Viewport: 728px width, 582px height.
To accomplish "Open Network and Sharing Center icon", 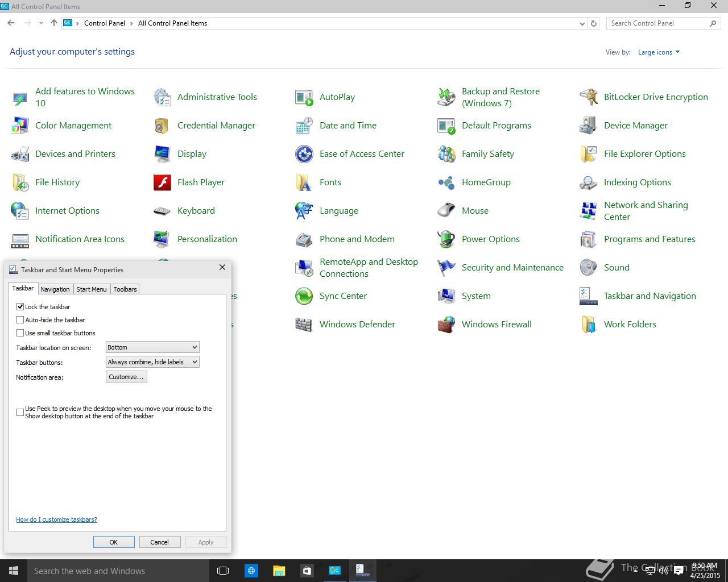I will point(589,211).
